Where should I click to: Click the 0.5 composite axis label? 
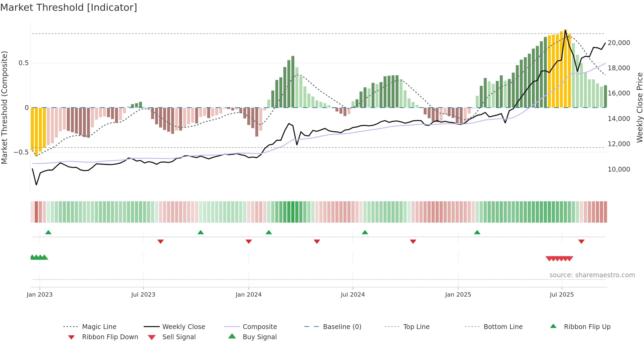tap(24, 63)
